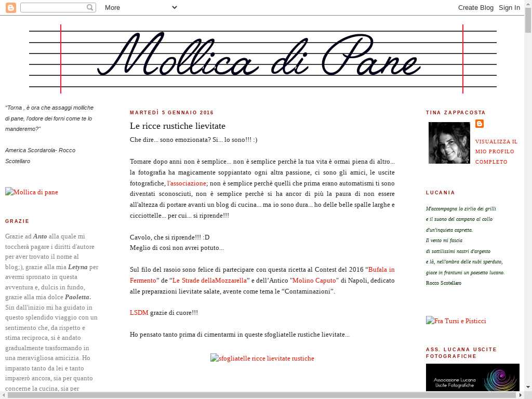Click the date heading Martedì 5 Gennaio 2016

(171, 113)
